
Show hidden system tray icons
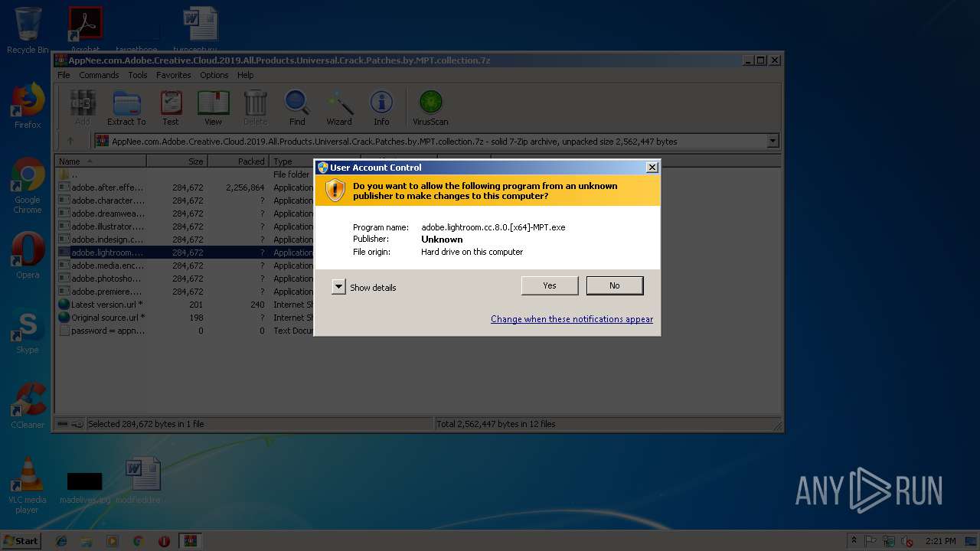[854, 541]
